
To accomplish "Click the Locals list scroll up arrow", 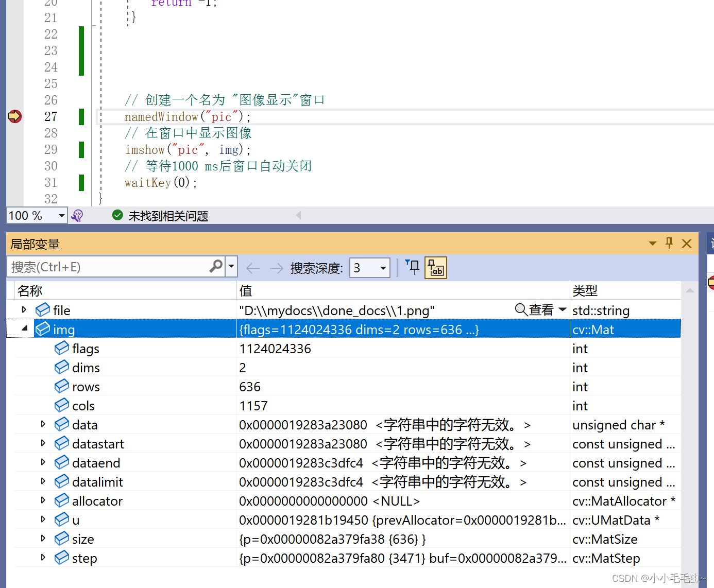I will 690,290.
